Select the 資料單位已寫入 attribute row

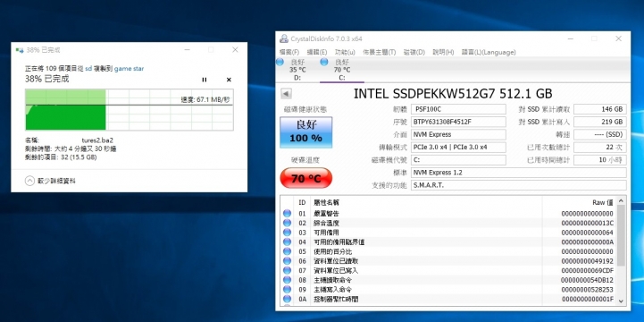[x=448, y=270]
